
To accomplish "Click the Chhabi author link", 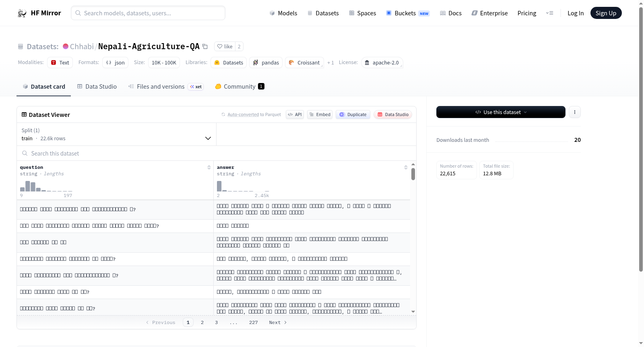I will [x=82, y=46].
